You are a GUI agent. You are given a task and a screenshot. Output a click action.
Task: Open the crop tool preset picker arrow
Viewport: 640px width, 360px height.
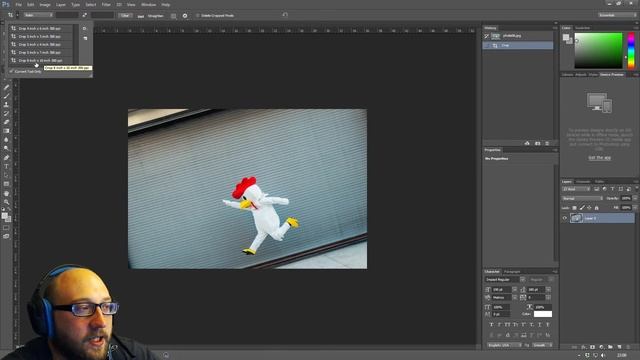click(x=17, y=16)
